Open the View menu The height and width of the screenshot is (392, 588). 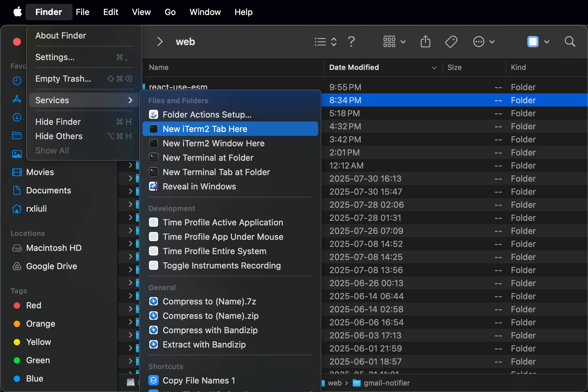[x=141, y=12]
